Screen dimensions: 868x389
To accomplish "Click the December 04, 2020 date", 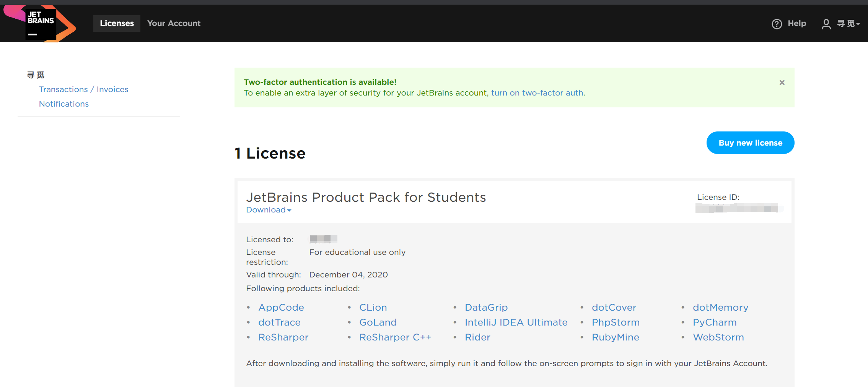I will pos(349,275).
